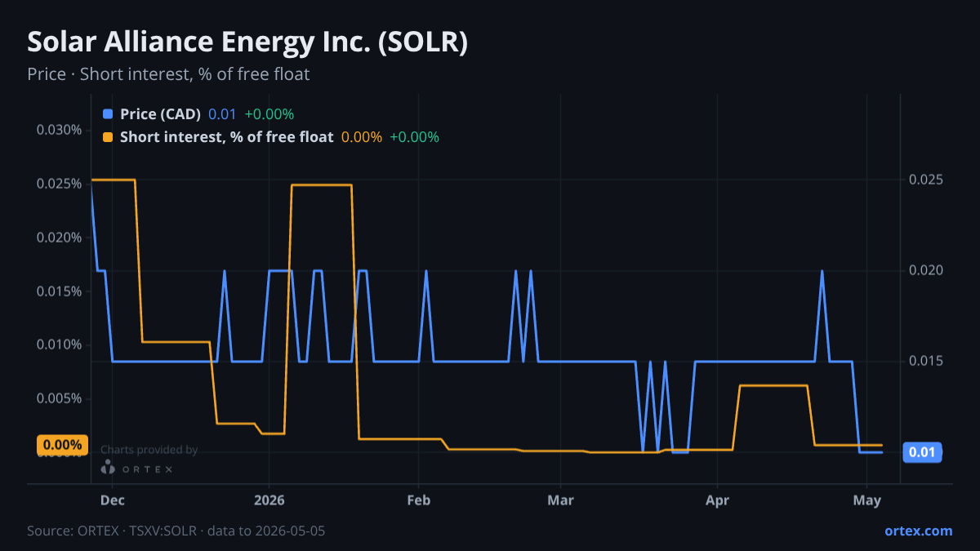980x551 pixels.
Task: Click the blue 0.01 price axis badge
Action: pos(922,452)
